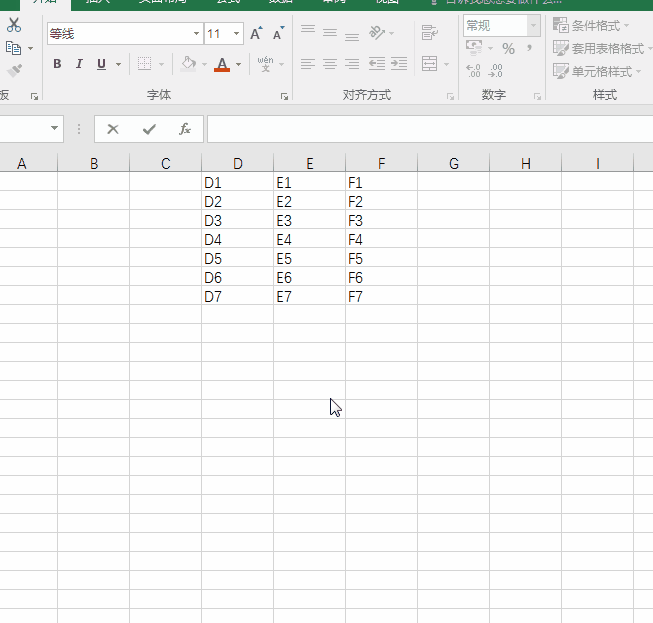The width and height of the screenshot is (653, 623).
Task: Click the cut scissors icon
Action: pos(14,25)
